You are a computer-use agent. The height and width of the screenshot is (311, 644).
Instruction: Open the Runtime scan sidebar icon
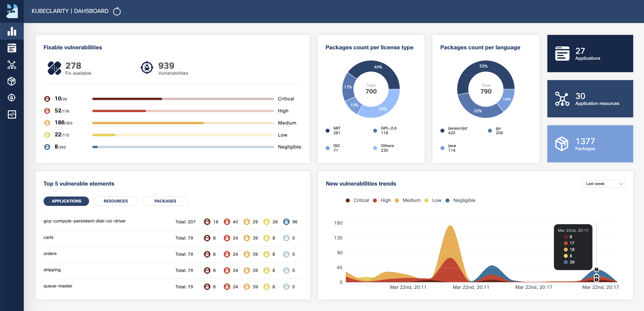point(12,114)
